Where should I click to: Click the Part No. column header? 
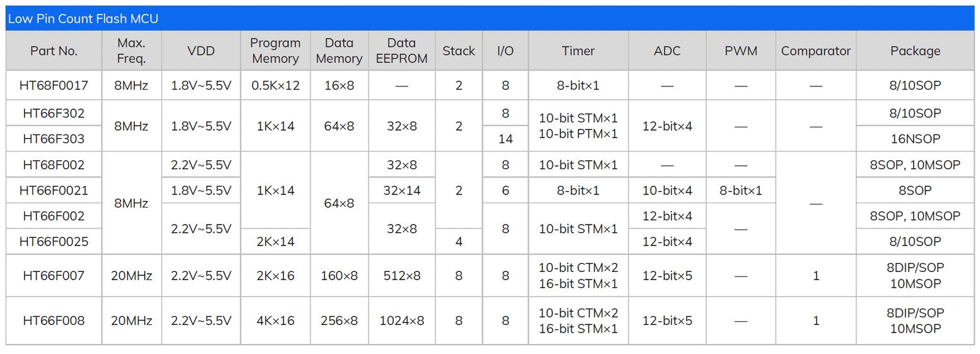[54, 51]
